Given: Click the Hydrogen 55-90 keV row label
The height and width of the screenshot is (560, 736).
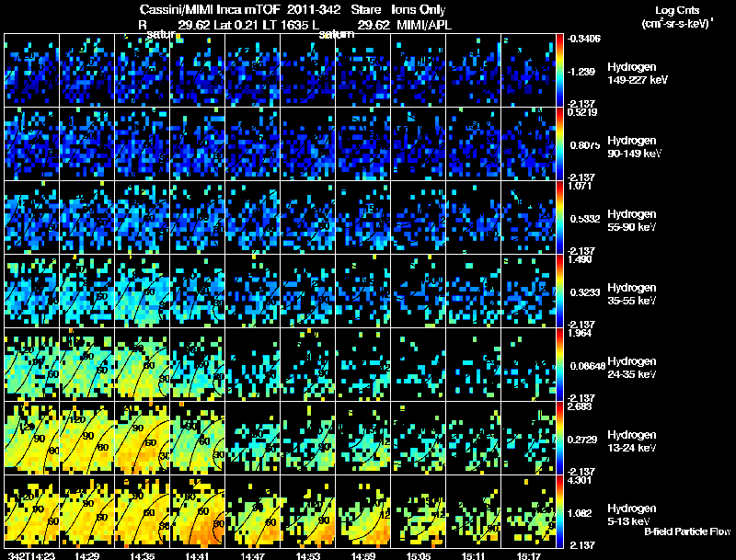Looking at the screenshot, I should pyautogui.click(x=632, y=221).
